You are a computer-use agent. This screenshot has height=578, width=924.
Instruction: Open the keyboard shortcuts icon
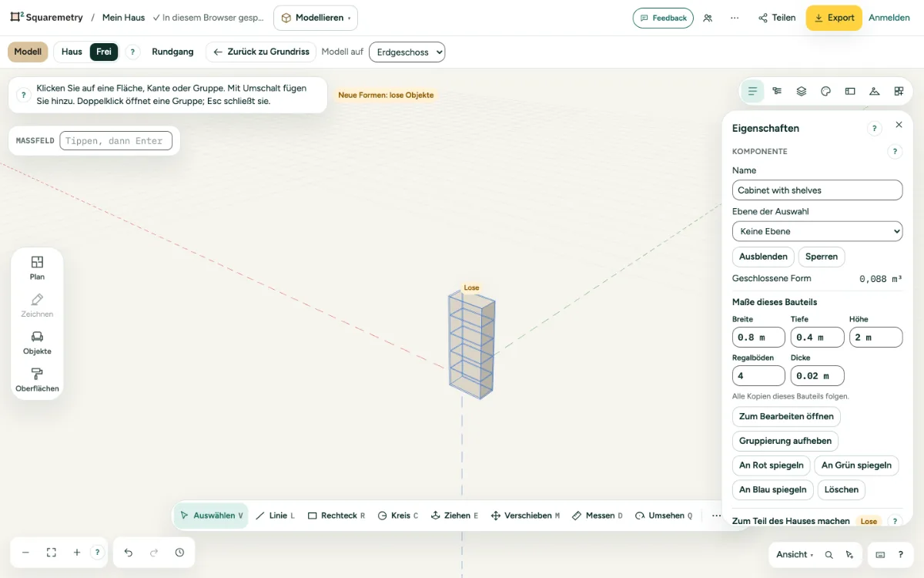(x=880, y=555)
